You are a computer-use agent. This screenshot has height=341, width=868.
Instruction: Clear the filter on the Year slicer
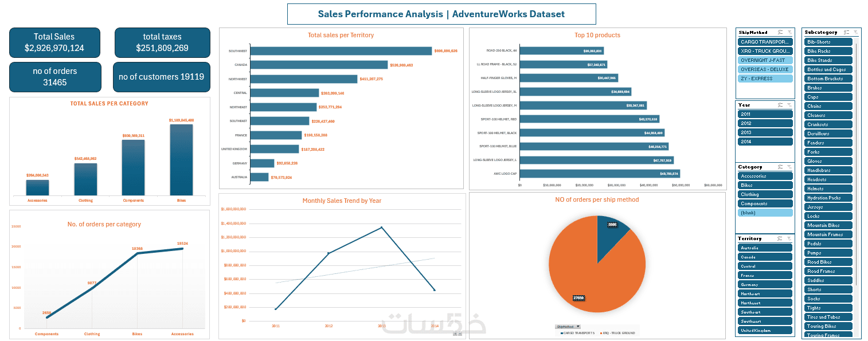point(789,105)
